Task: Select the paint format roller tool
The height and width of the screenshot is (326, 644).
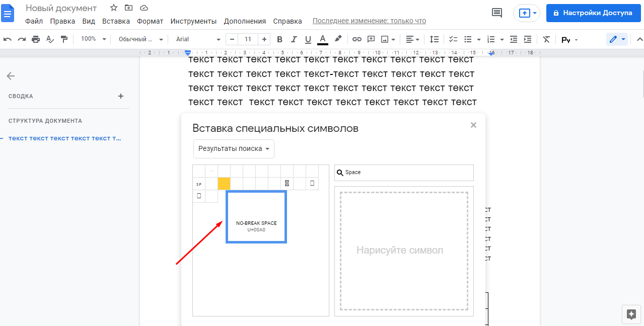Action: click(x=64, y=39)
